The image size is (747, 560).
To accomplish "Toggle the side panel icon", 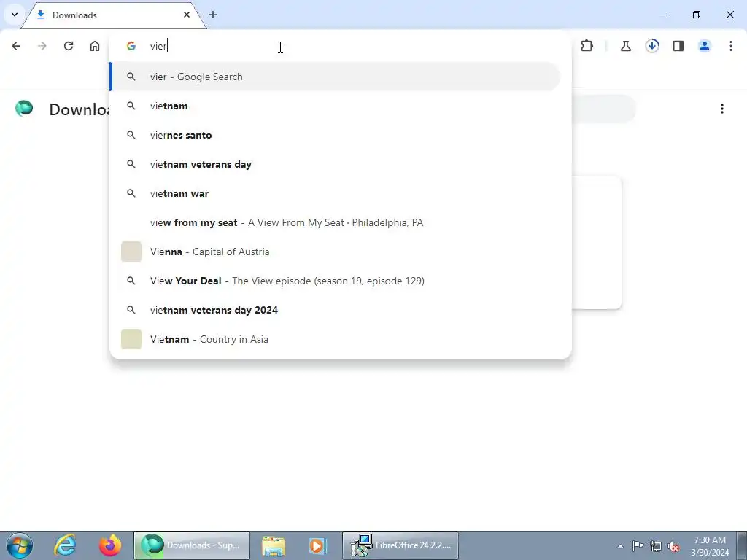I will pos(678,46).
